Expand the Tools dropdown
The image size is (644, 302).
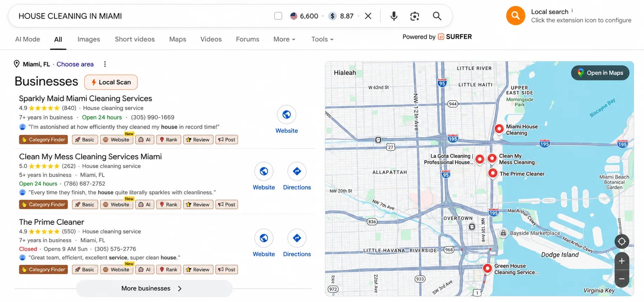(x=322, y=39)
